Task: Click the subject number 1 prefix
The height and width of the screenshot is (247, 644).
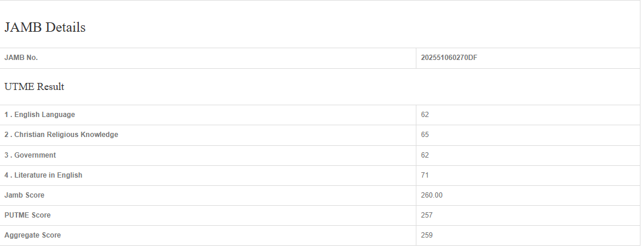Action: [6, 115]
